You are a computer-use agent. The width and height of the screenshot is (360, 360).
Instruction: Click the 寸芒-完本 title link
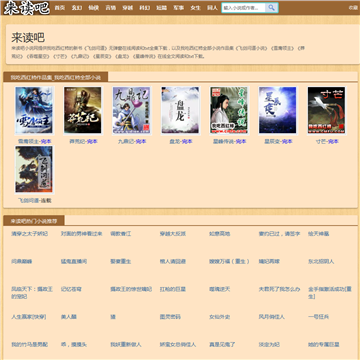tap(327, 141)
